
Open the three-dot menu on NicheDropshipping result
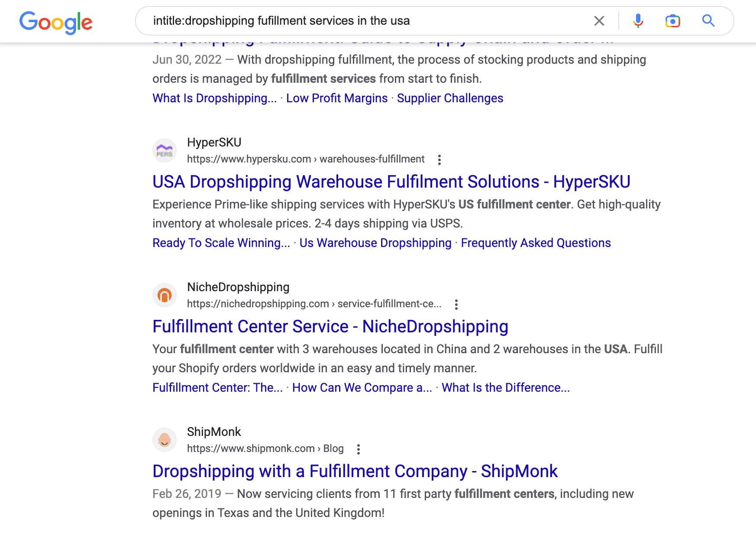tap(456, 305)
